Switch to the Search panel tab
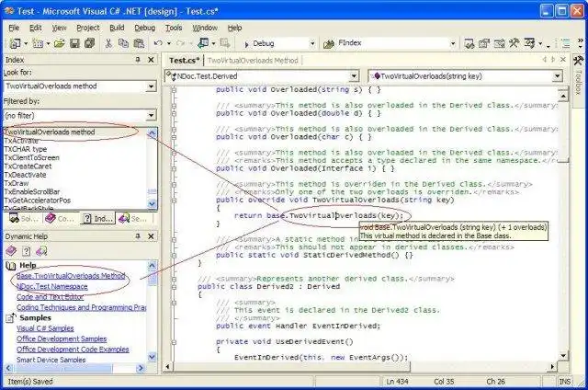Viewport: 588px width, 390px height. click(133, 219)
